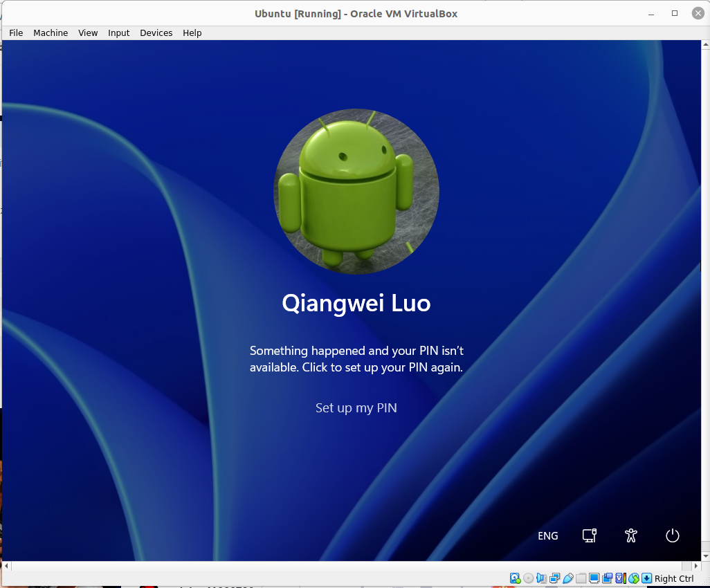The image size is (710, 588).
Task: Click the power icon on the login screen
Action: pos(673,535)
